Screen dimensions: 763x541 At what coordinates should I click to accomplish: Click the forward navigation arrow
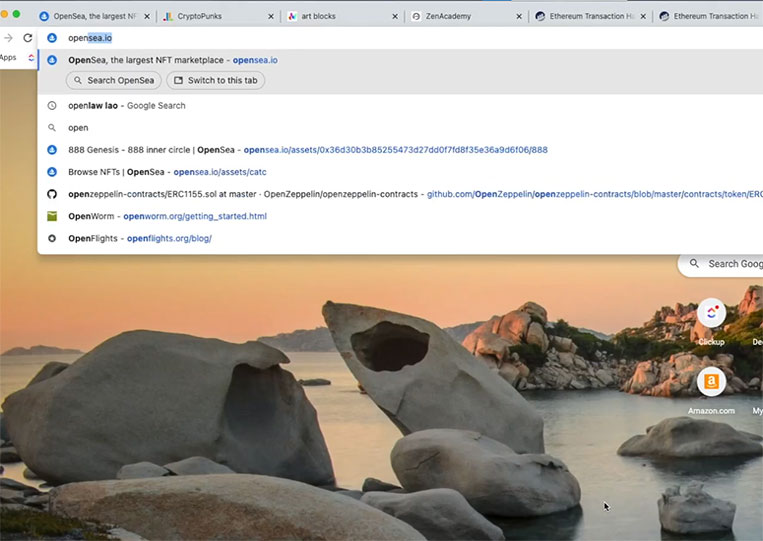[x=8, y=37]
